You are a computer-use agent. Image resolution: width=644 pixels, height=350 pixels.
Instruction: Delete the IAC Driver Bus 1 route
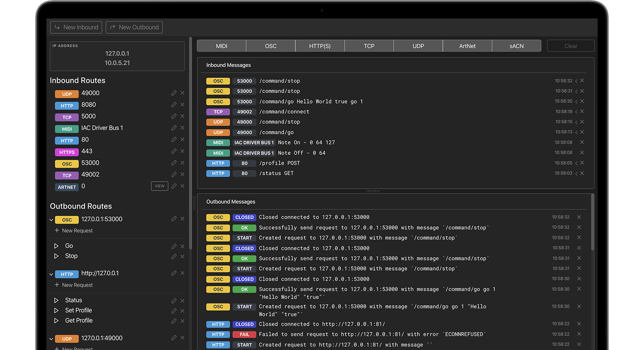[182, 128]
